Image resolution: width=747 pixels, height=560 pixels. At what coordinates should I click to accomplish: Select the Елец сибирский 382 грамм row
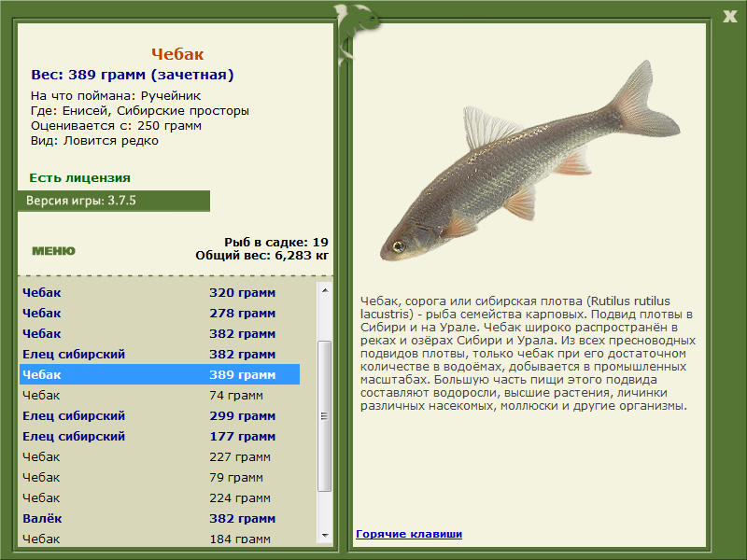pos(160,354)
